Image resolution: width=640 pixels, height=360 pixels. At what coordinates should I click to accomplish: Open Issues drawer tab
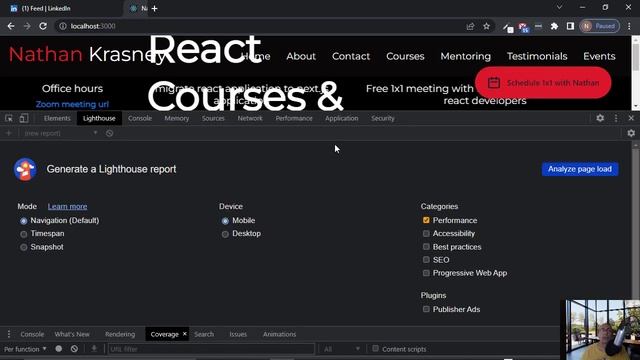click(x=238, y=334)
